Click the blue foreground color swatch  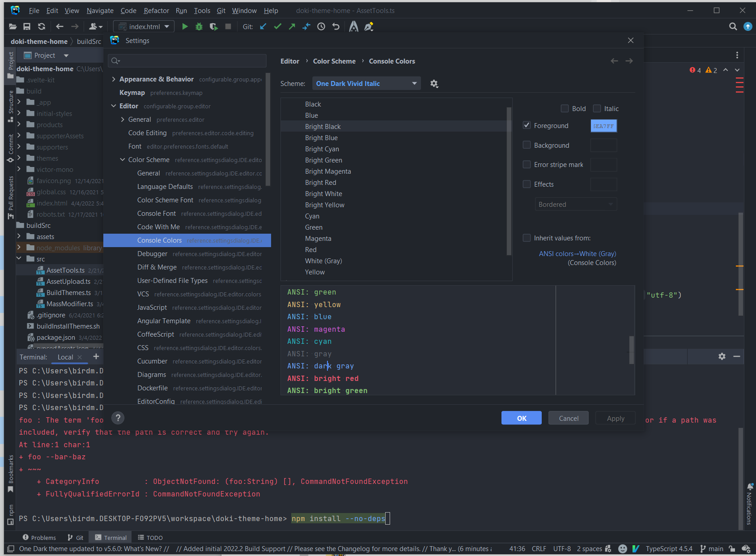pos(603,126)
